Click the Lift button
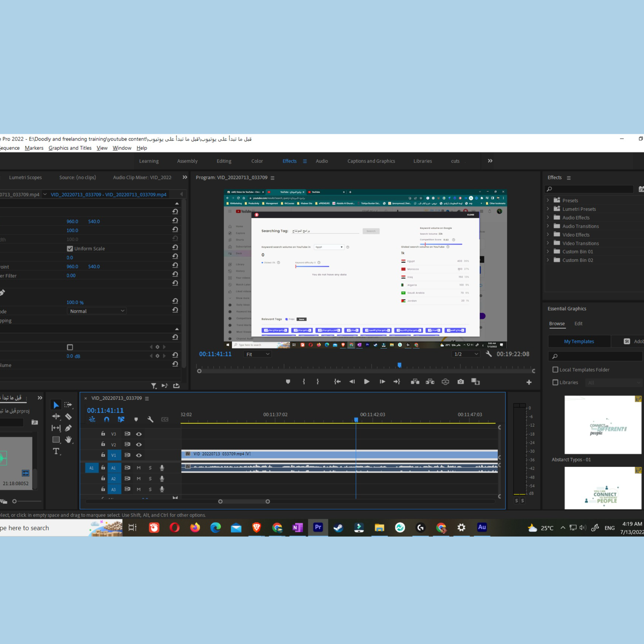 point(415,382)
